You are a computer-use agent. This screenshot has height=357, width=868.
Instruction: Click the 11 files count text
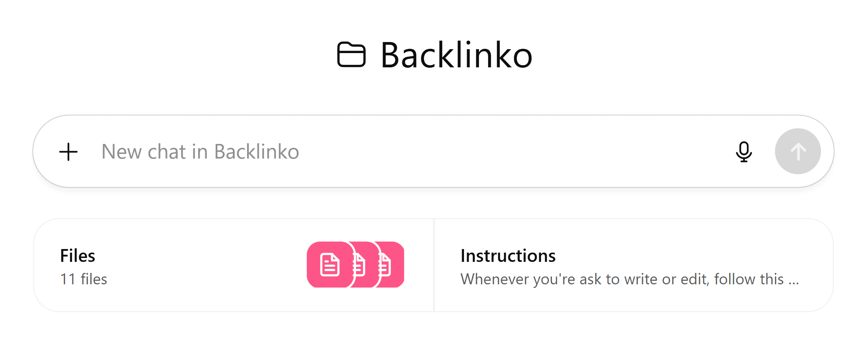point(84,279)
